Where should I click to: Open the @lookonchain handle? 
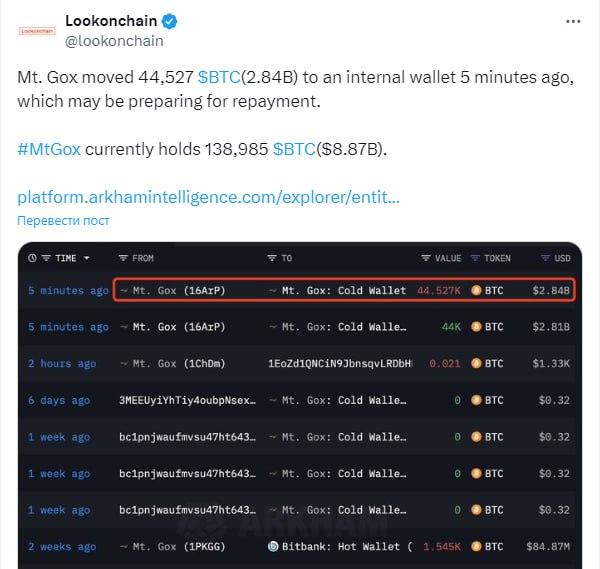tap(114, 41)
